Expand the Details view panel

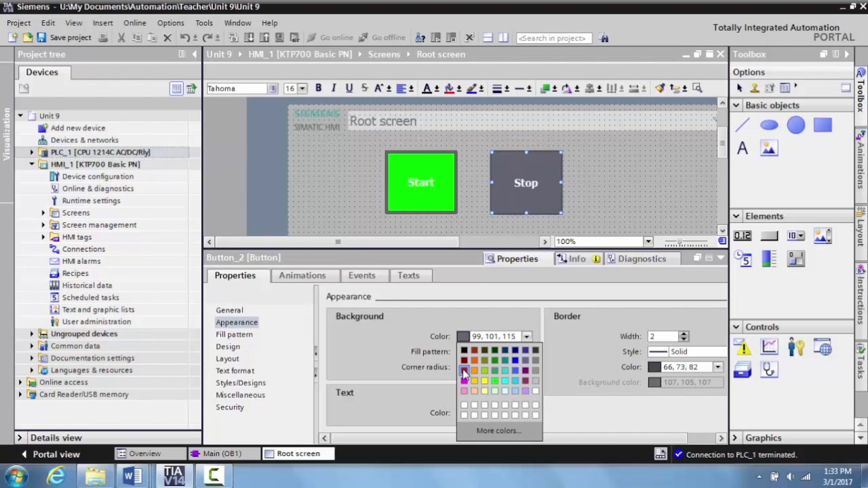20,438
